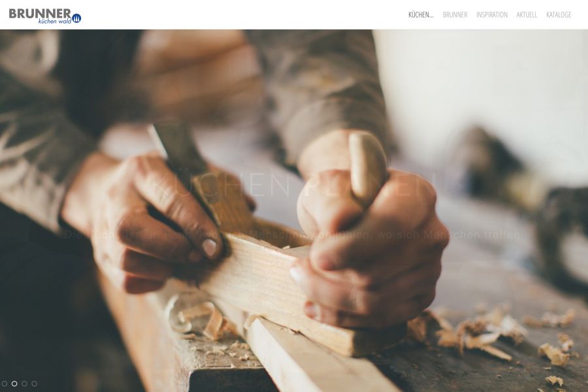Click the blue circular Brunner emblem icon
Viewport: 588px width, 392px height.
coord(76,18)
